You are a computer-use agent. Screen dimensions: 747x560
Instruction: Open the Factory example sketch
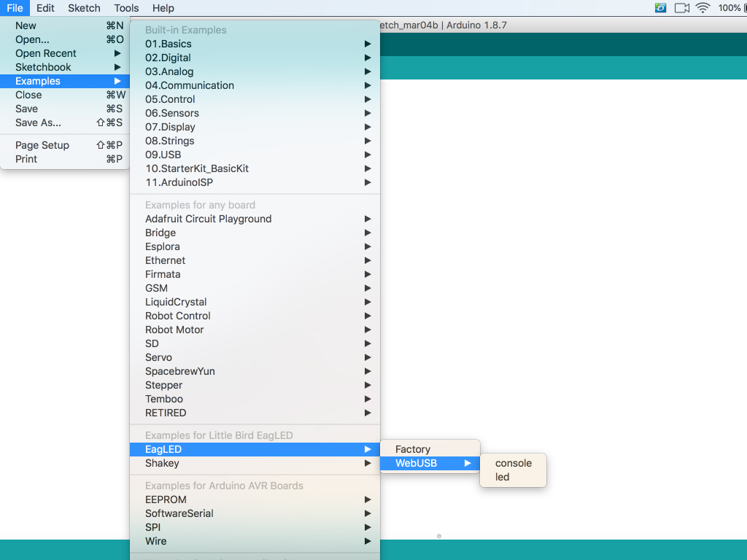tap(430, 449)
